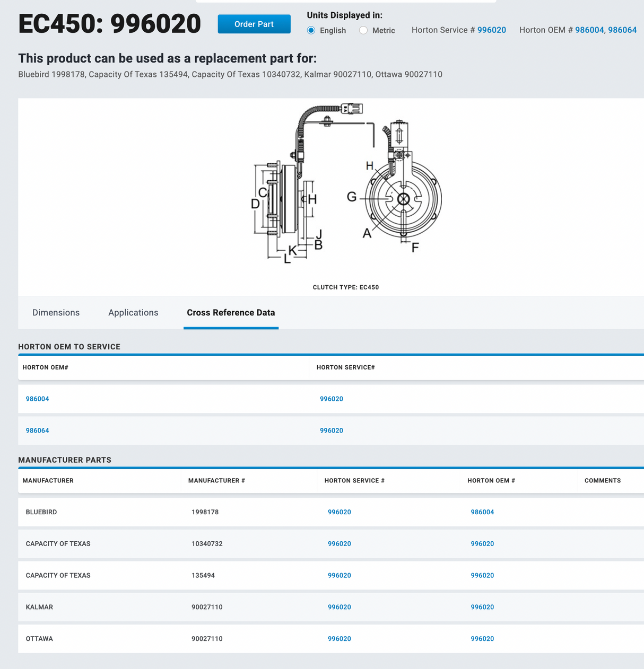Click the 996020 link in the KALMAR row
Viewport: 644px width, 669px height.
(x=339, y=607)
